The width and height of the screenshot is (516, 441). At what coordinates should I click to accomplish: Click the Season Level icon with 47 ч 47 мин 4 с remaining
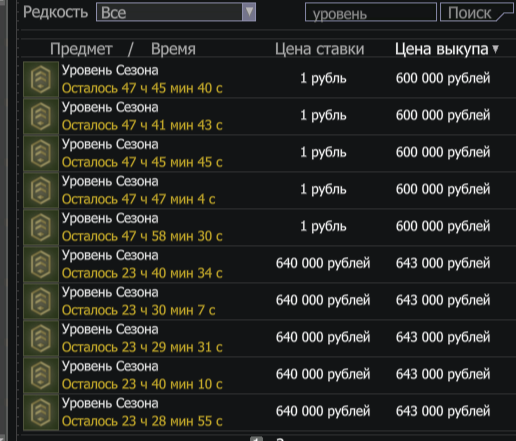pyautogui.click(x=41, y=190)
